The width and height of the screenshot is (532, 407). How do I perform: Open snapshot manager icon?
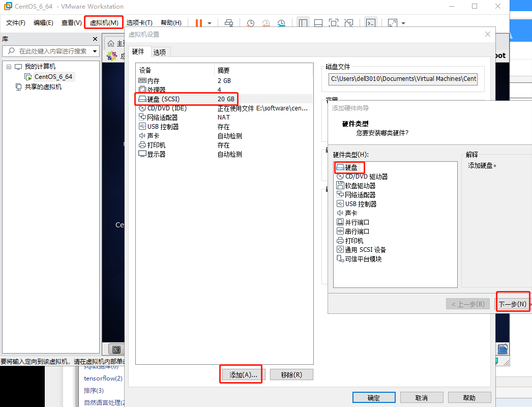coord(281,23)
